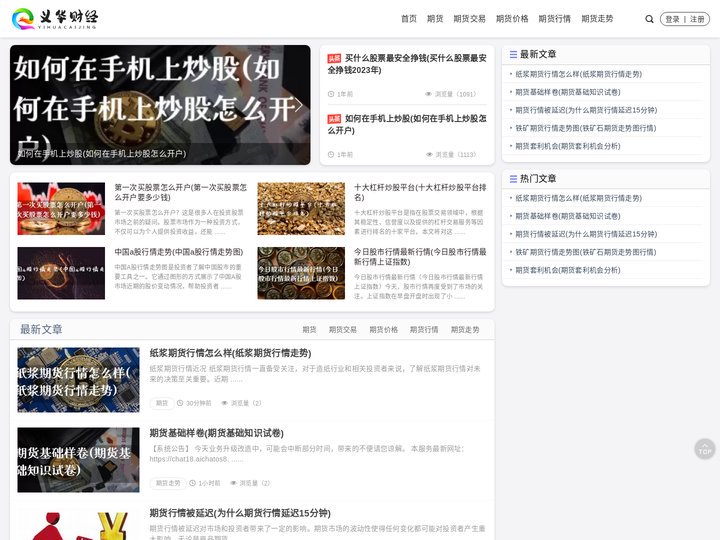Click the clock icon next to 30分钟前
Viewport: 720px width, 540px height.
pyautogui.click(x=180, y=403)
